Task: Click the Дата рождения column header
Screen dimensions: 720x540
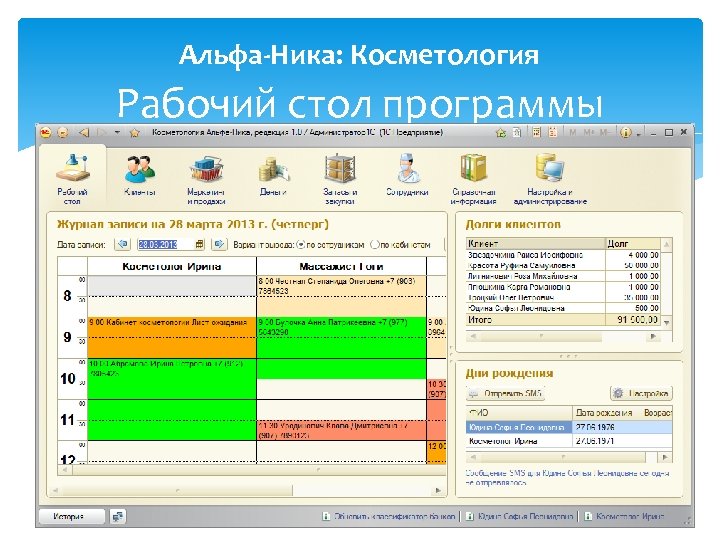Action: pos(604,412)
